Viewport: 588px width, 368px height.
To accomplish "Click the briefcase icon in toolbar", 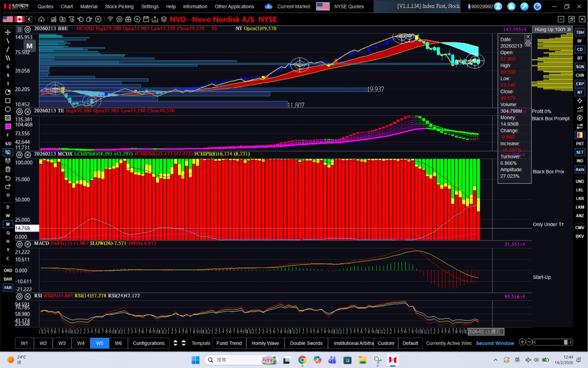I will 128,19.
